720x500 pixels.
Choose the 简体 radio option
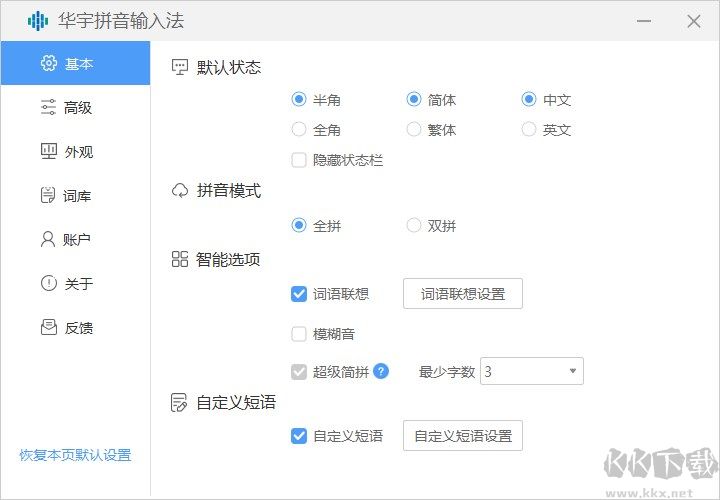pos(414,99)
